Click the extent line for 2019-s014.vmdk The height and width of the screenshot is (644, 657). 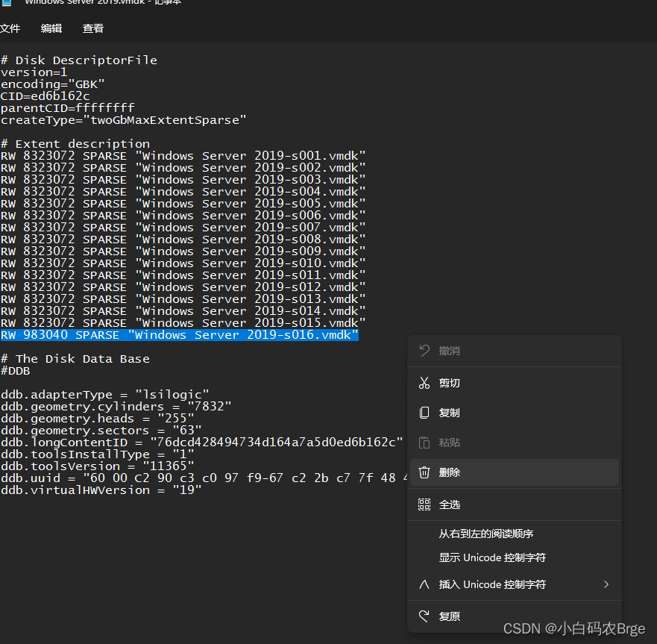[x=183, y=311]
